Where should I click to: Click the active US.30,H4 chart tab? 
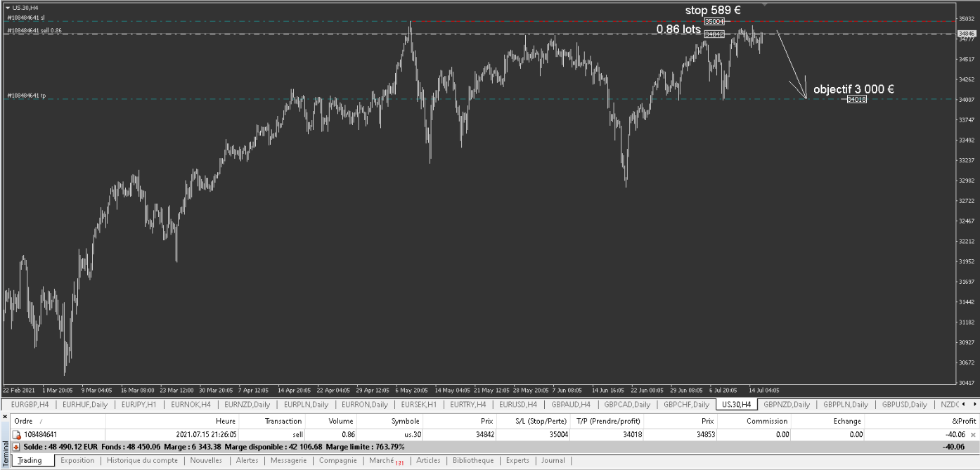coord(736,405)
